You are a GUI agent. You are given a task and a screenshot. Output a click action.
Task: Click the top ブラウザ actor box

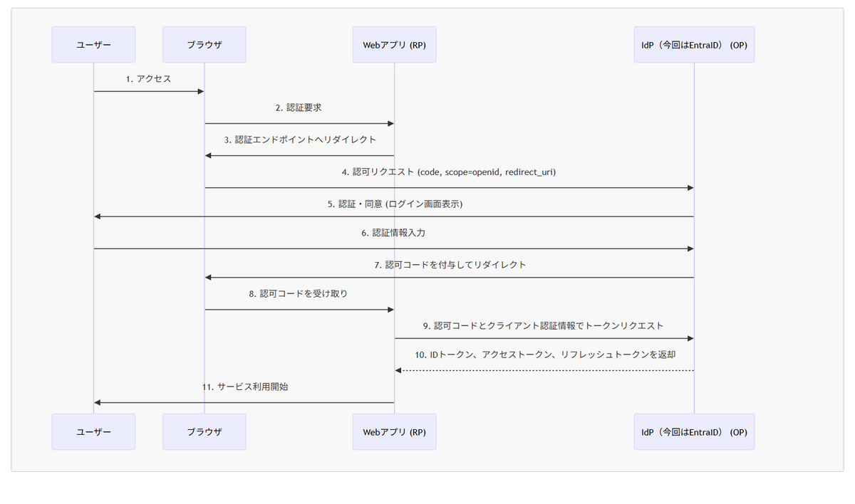[x=204, y=44]
